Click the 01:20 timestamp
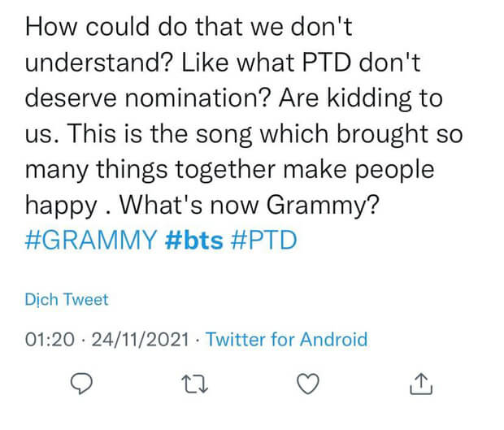This screenshot has height=430, width=504. pos(50,340)
